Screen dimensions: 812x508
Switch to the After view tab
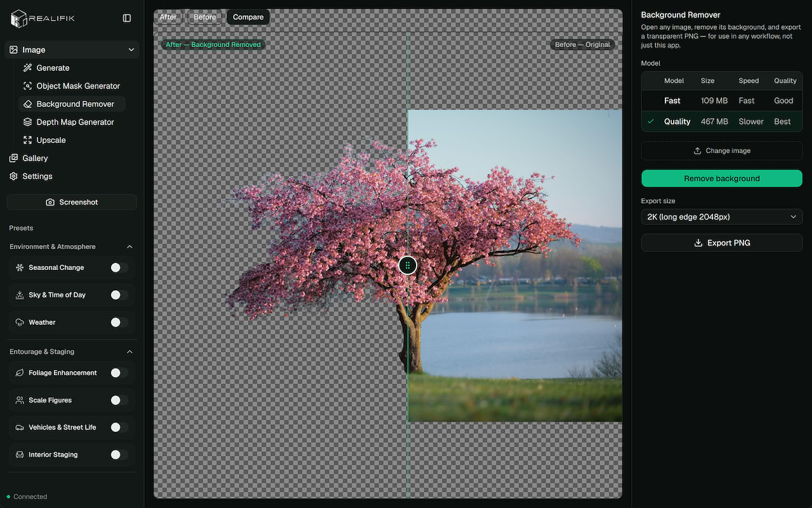[x=168, y=17]
